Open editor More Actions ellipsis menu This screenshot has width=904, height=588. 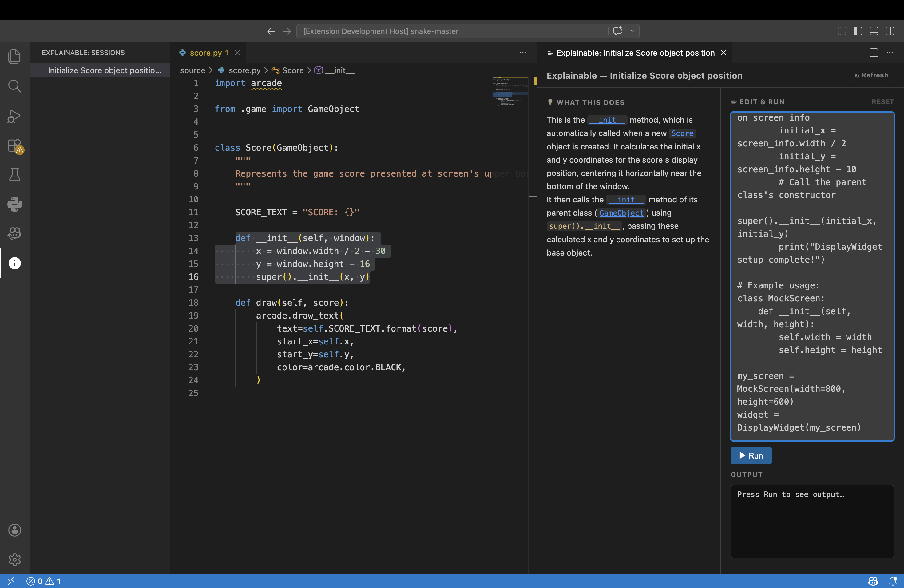point(522,53)
